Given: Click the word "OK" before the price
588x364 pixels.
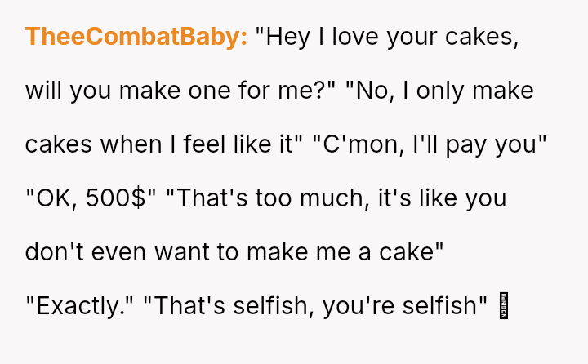Looking at the screenshot, I should [x=51, y=198].
